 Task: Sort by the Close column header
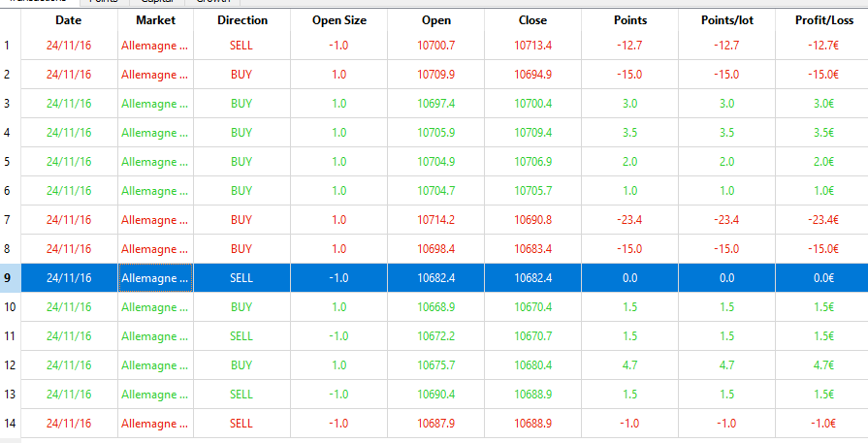coord(532,20)
